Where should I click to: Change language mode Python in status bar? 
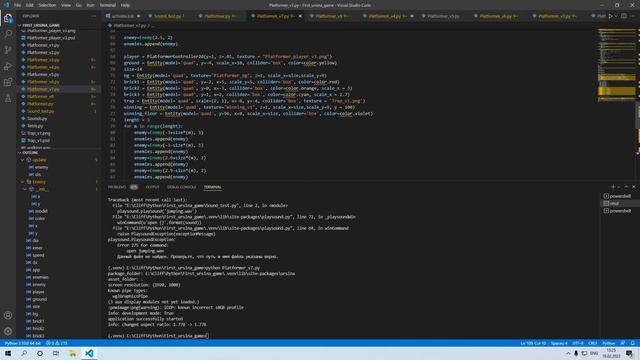(x=609, y=343)
